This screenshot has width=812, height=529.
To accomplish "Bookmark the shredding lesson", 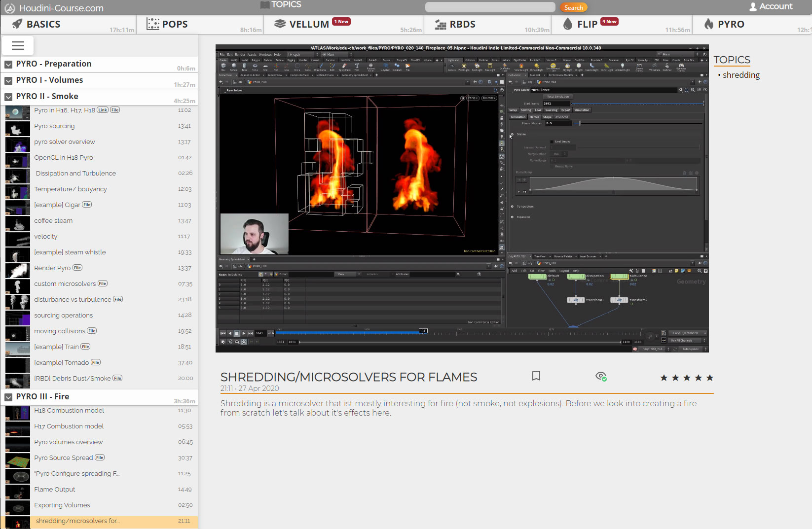I will click(x=536, y=376).
